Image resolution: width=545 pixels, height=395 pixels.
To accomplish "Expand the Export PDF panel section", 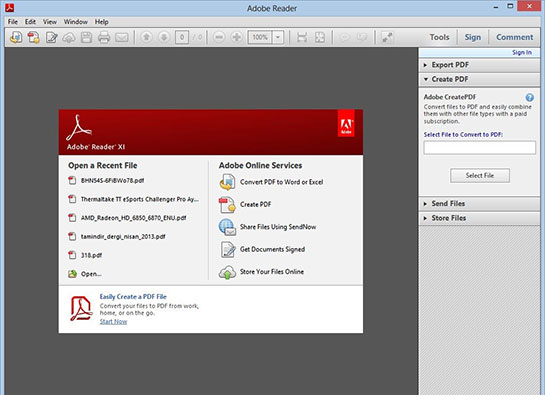I will click(x=479, y=65).
